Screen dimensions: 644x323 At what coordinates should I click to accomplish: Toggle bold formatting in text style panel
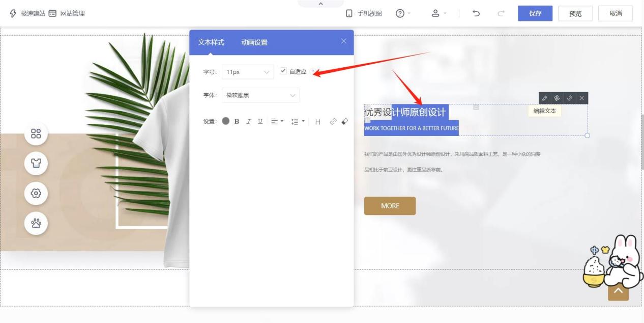pos(237,122)
